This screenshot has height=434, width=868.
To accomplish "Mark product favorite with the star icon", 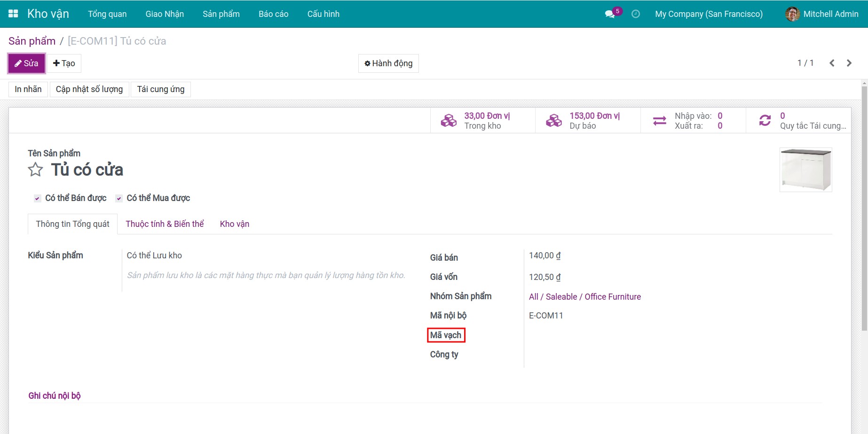I will tap(35, 170).
